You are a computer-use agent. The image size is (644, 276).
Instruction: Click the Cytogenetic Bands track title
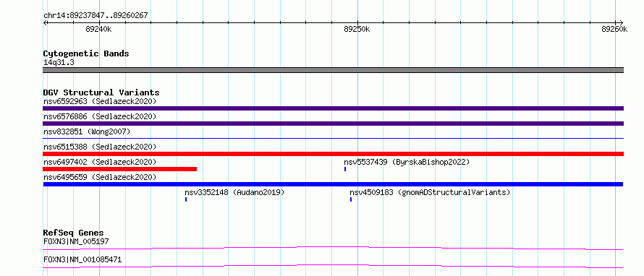tap(86, 53)
